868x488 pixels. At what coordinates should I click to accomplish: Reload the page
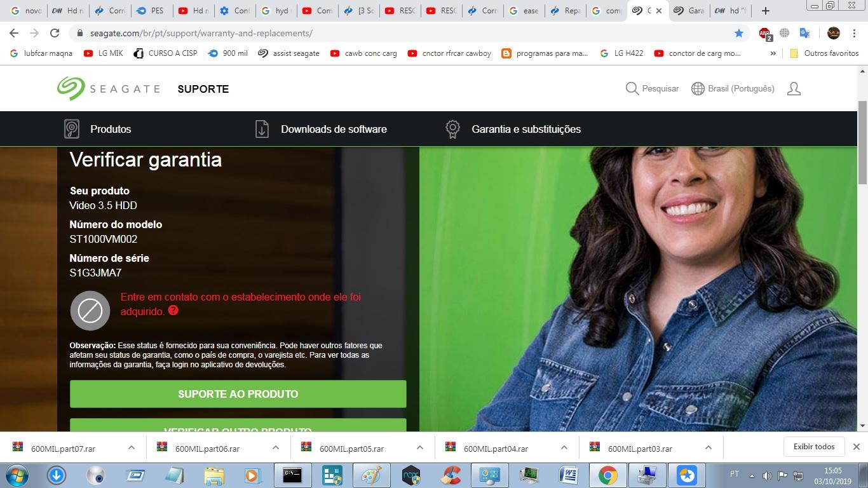(55, 33)
